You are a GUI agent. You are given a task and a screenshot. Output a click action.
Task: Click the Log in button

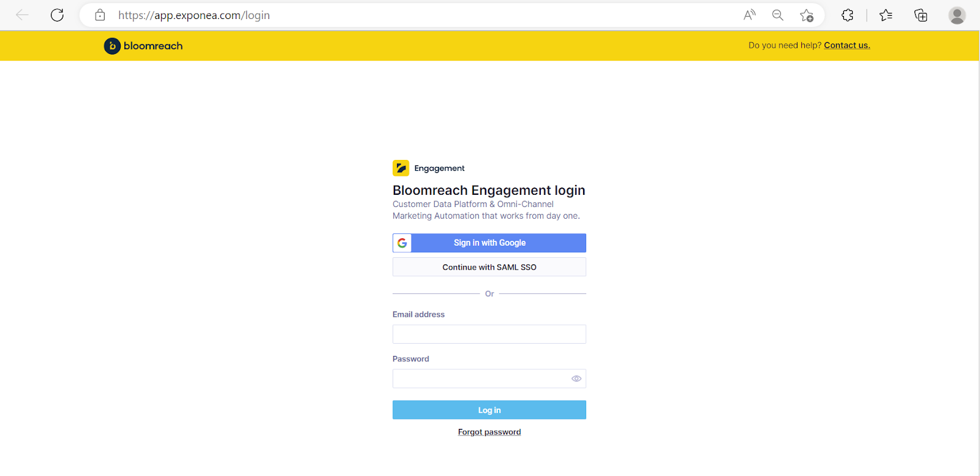[x=489, y=410]
